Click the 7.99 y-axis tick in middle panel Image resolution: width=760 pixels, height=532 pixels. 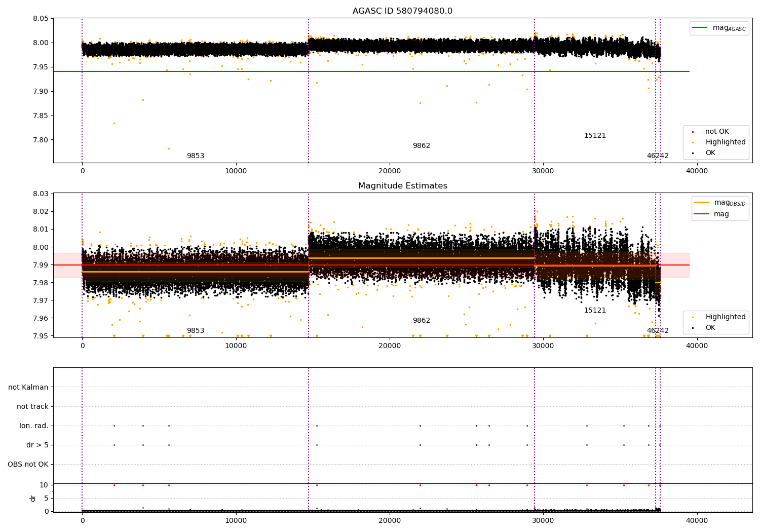click(41, 265)
